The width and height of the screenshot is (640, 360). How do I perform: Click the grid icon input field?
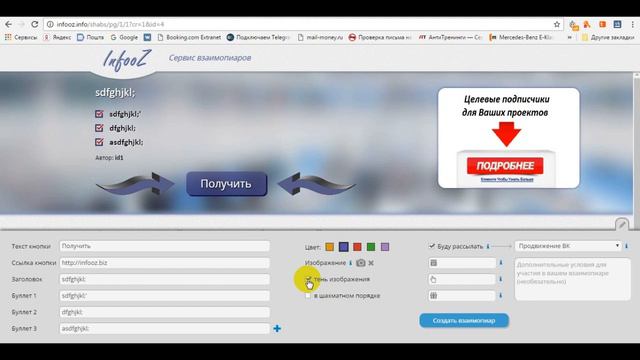click(462, 296)
